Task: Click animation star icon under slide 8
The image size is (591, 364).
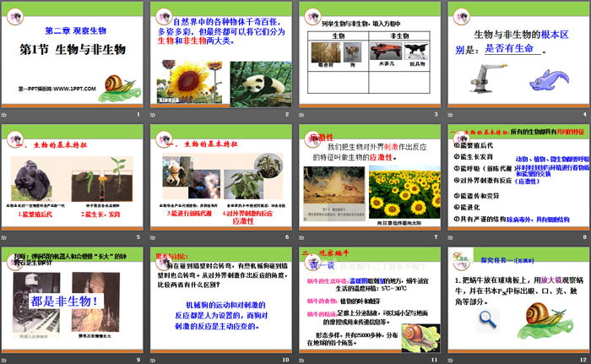Action: 450,237
